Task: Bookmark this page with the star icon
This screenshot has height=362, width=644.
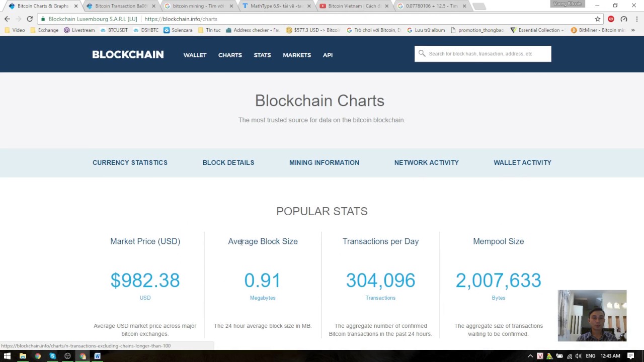Action: [598, 19]
